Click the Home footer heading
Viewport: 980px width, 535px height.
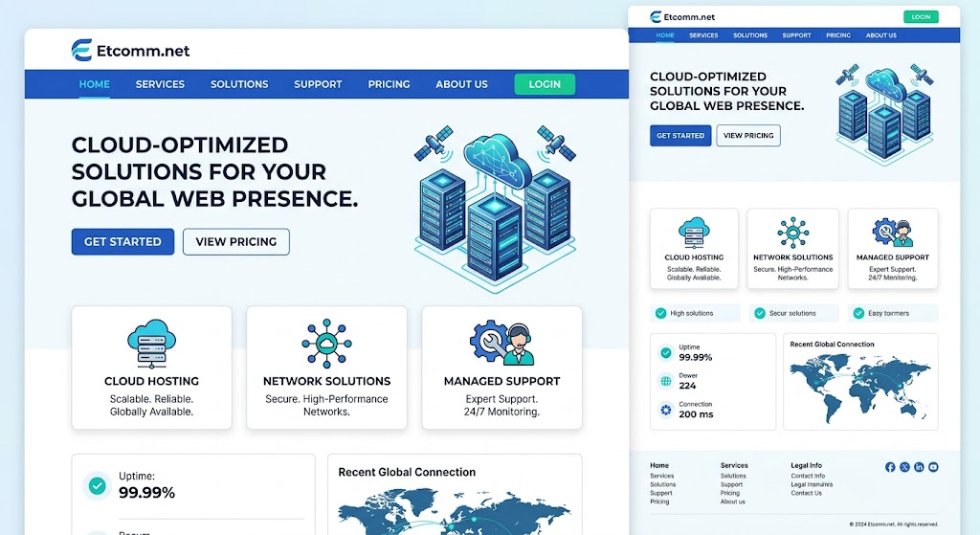pos(659,466)
